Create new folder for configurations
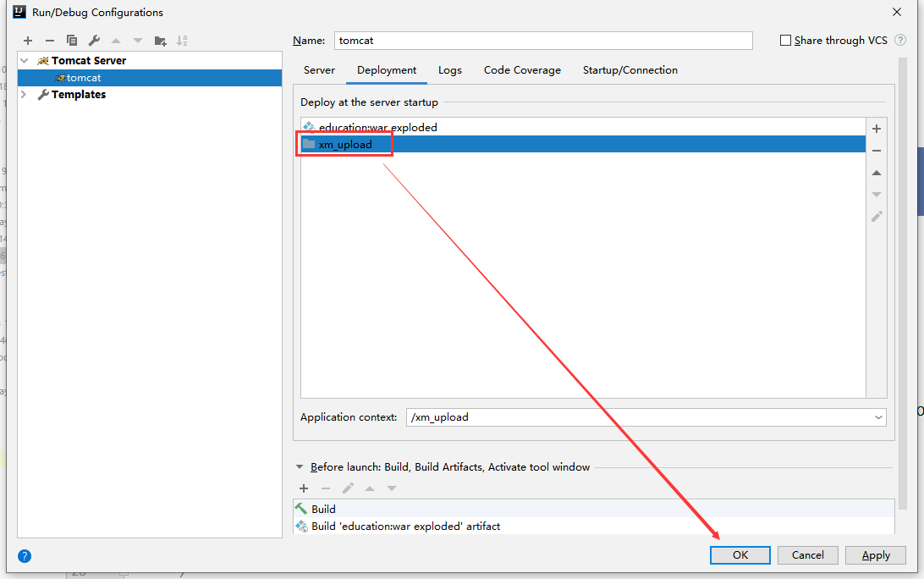Screen dimensions: 924x579 click(160, 41)
